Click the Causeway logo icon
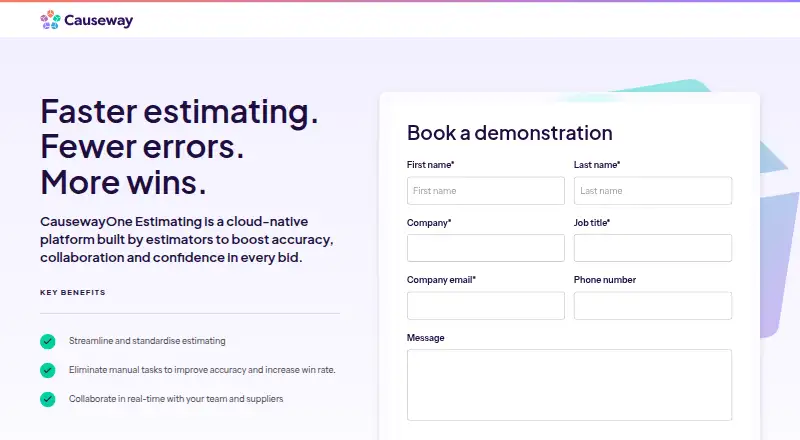The width and height of the screenshot is (800, 440). click(51, 20)
